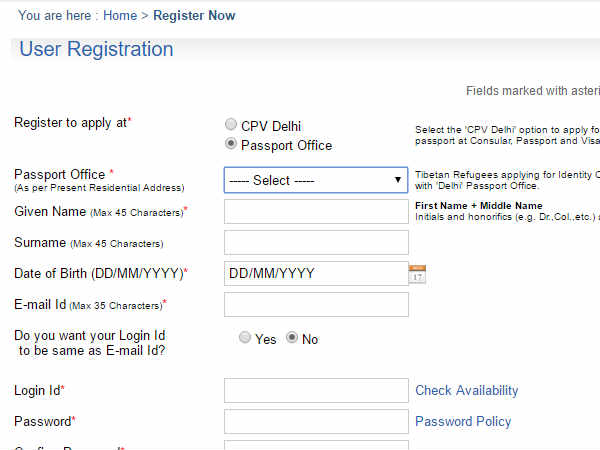Screen dimensions: 600x450
Task: Click the Date of Birth input box
Action: (x=316, y=273)
